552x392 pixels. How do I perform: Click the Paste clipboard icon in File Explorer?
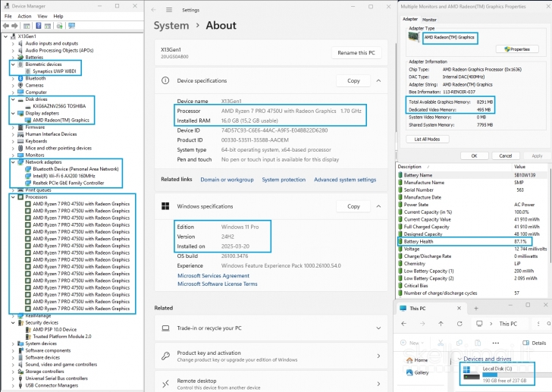(478, 343)
